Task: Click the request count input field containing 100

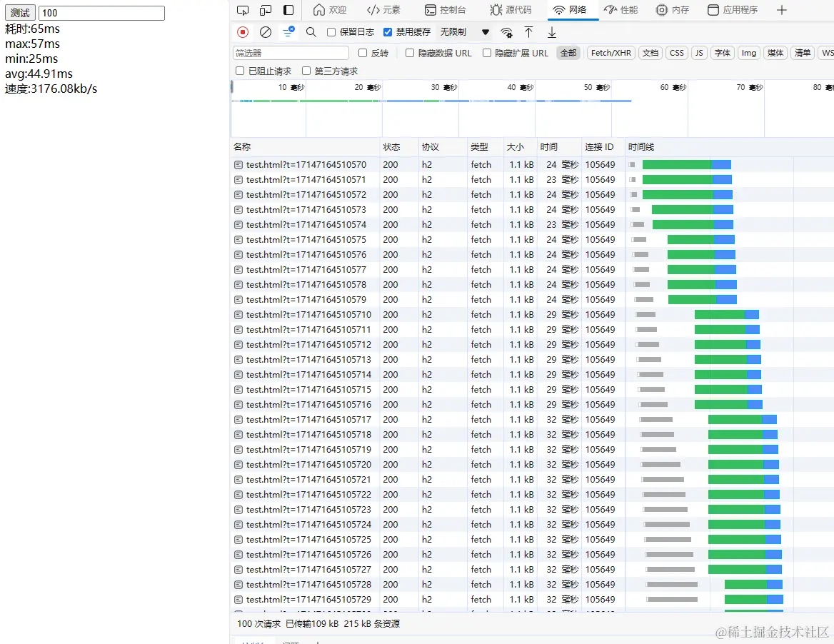Action: pyautogui.click(x=101, y=13)
